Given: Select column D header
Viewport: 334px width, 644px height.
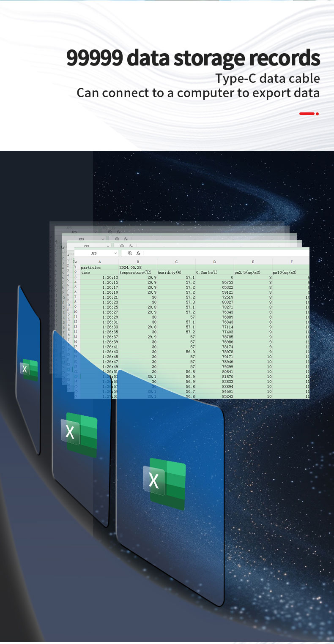Looking at the screenshot, I should click(214, 262).
